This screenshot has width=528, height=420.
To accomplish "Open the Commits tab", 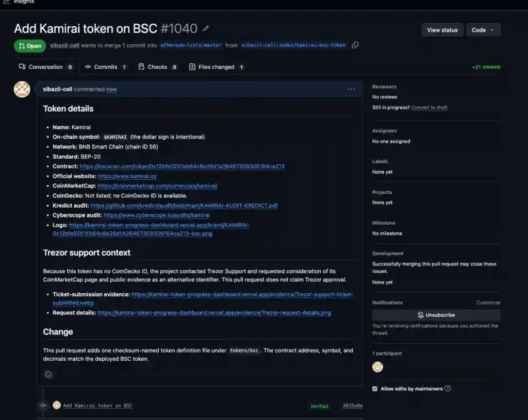I will [105, 67].
